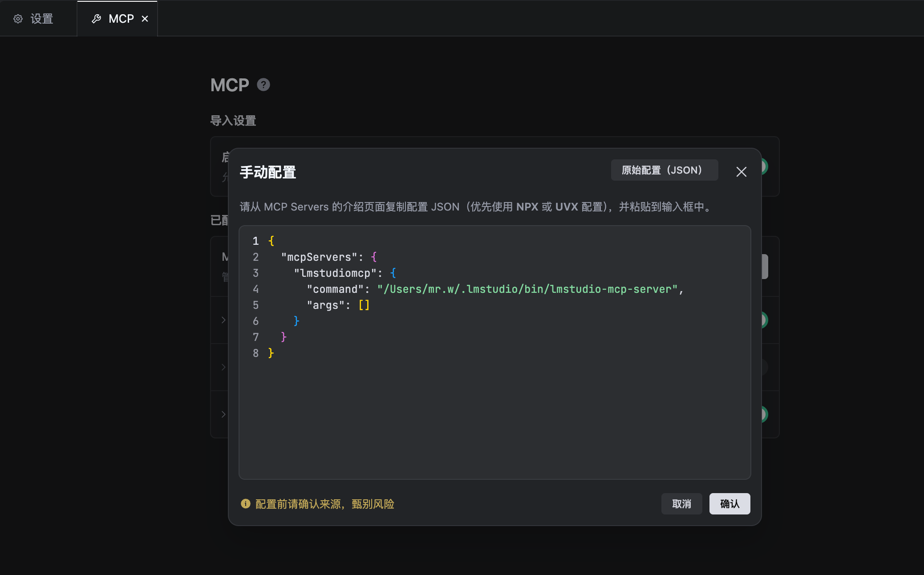This screenshot has width=924, height=575.
Task: Click the partially hidden gray button behind dialog
Action: pyautogui.click(x=765, y=267)
